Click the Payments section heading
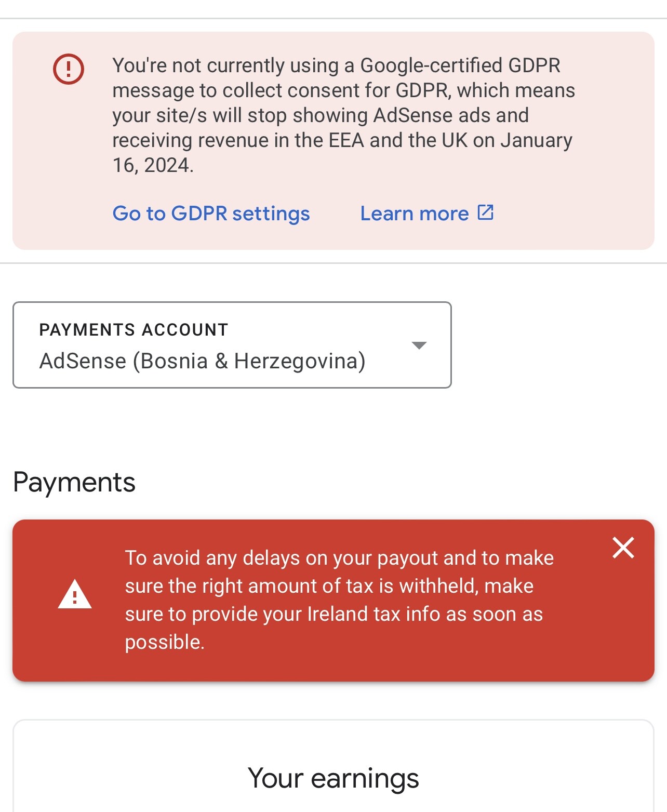The image size is (667, 812). tap(74, 482)
